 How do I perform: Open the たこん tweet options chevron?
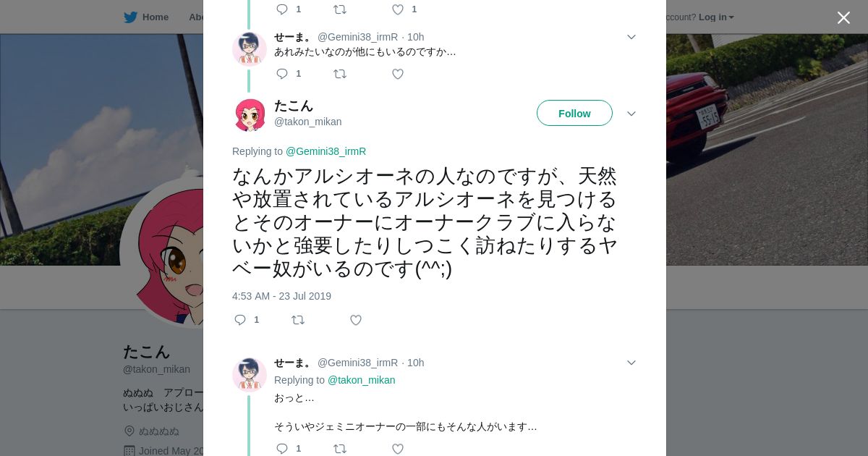[631, 114]
